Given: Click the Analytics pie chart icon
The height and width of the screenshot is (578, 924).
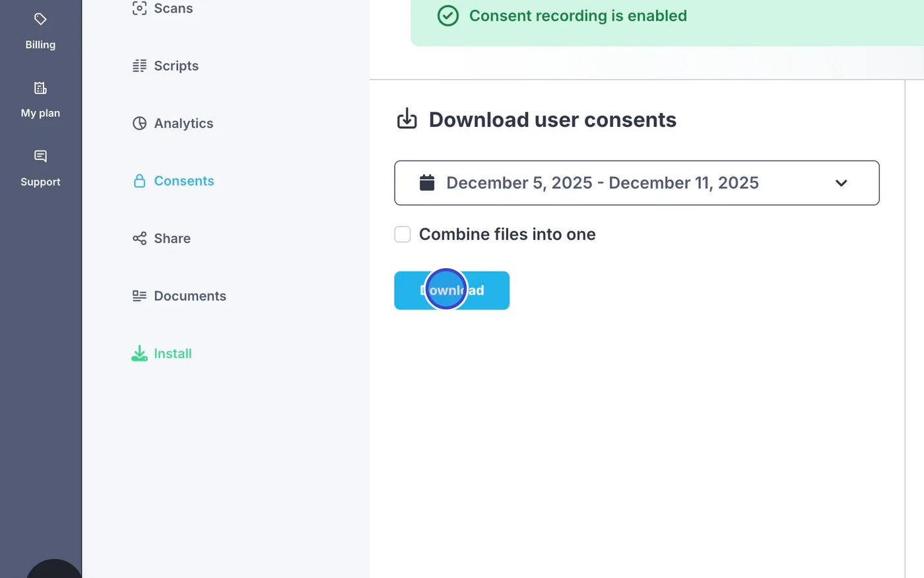Looking at the screenshot, I should click(139, 123).
